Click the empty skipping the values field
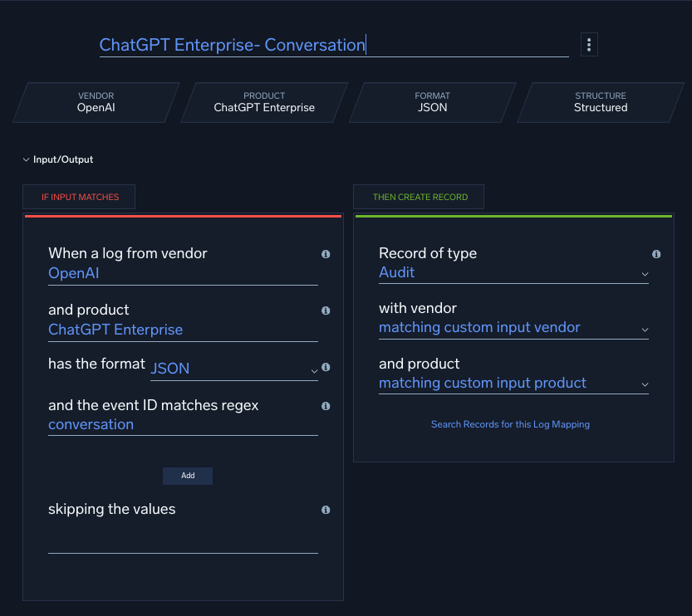Viewport: 692px width, 616px height. pyautogui.click(x=183, y=542)
